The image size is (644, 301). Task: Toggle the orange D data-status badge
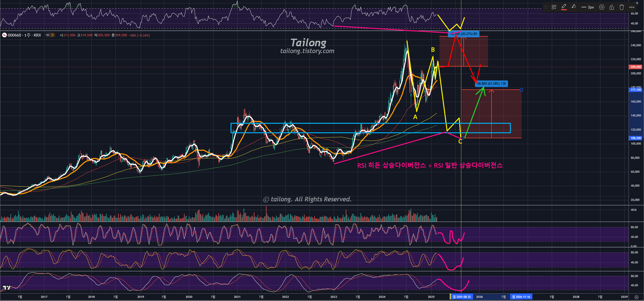[53, 35]
